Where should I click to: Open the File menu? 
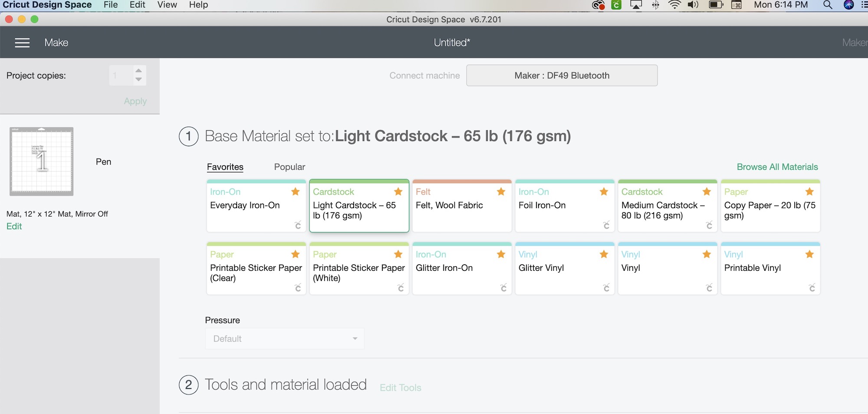point(111,5)
